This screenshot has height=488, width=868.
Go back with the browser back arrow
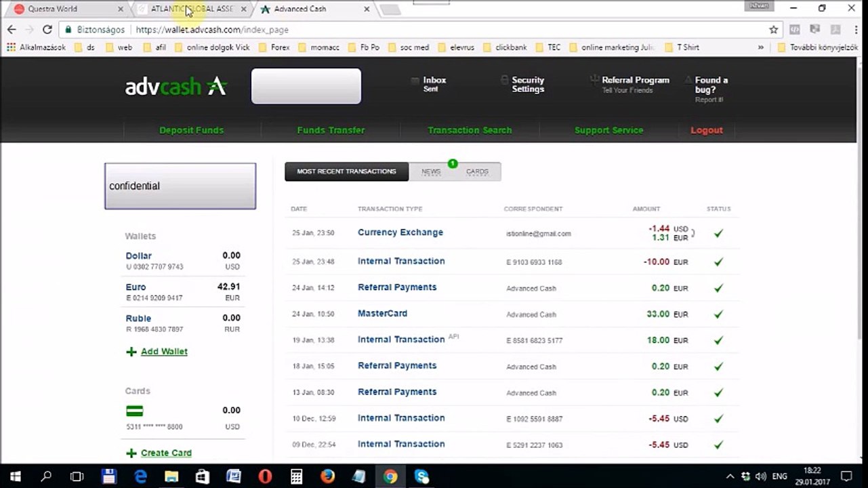[12, 30]
